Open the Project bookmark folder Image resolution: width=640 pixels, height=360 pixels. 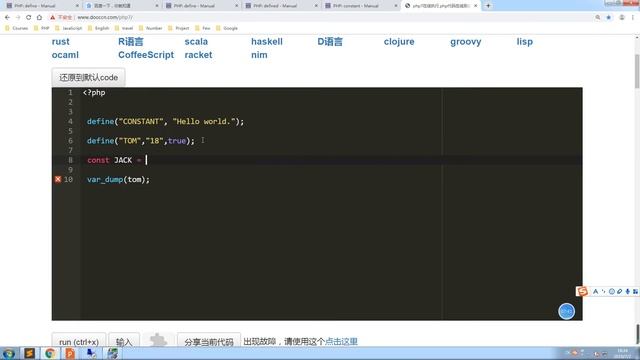pyautogui.click(x=179, y=28)
